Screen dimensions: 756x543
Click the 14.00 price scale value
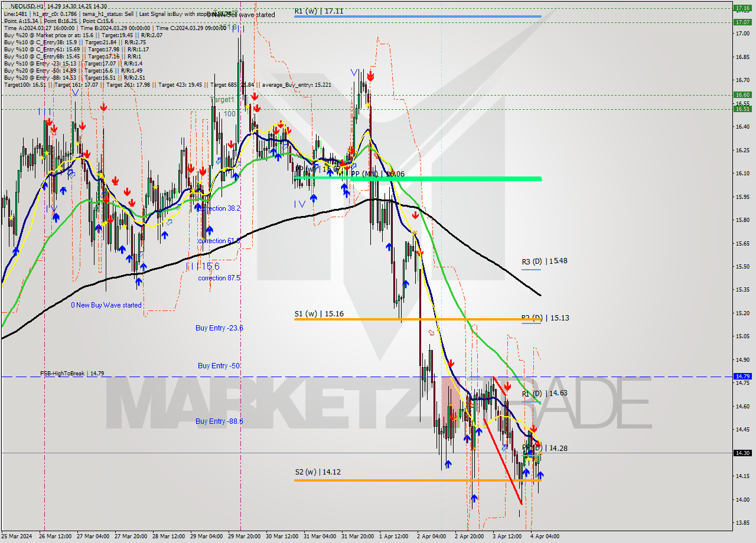click(742, 500)
